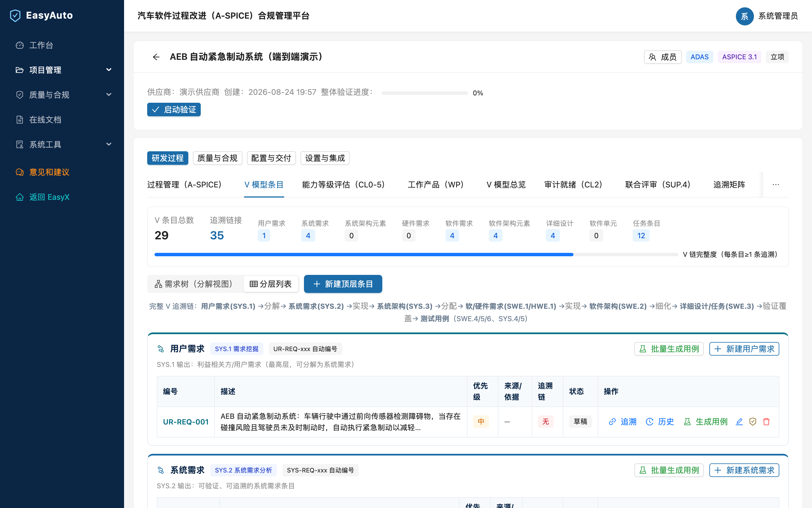Viewport: 812px width, 508px height.
Task: Select the 质量与合规 category toggle
Action: click(x=217, y=158)
